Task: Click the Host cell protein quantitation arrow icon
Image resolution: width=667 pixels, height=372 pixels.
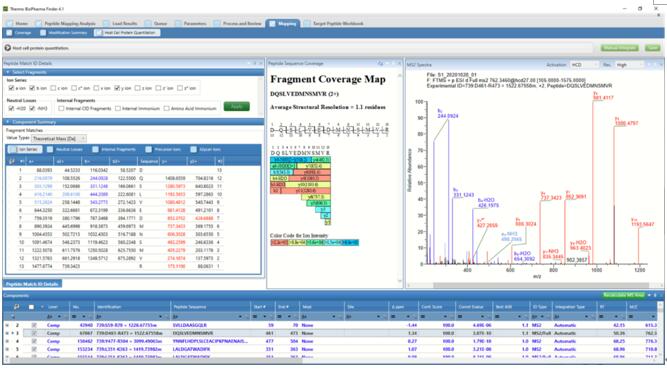Action: coord(8,48)
